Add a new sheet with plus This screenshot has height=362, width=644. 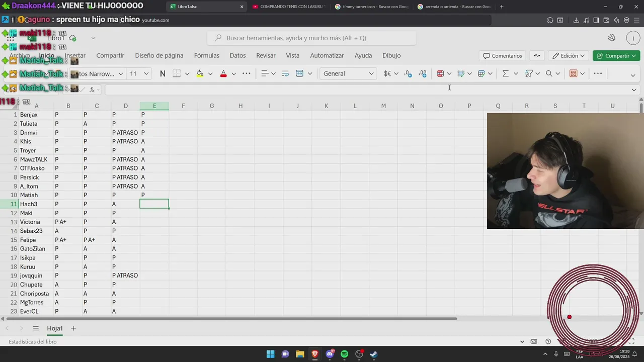click(73, 328)
